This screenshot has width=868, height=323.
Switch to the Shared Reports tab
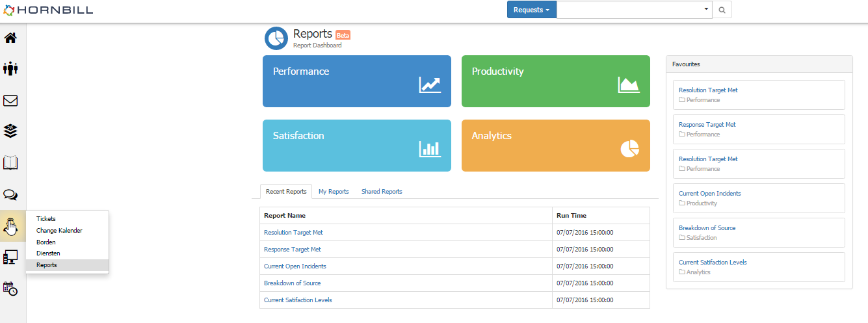click(x=382, y=192)
